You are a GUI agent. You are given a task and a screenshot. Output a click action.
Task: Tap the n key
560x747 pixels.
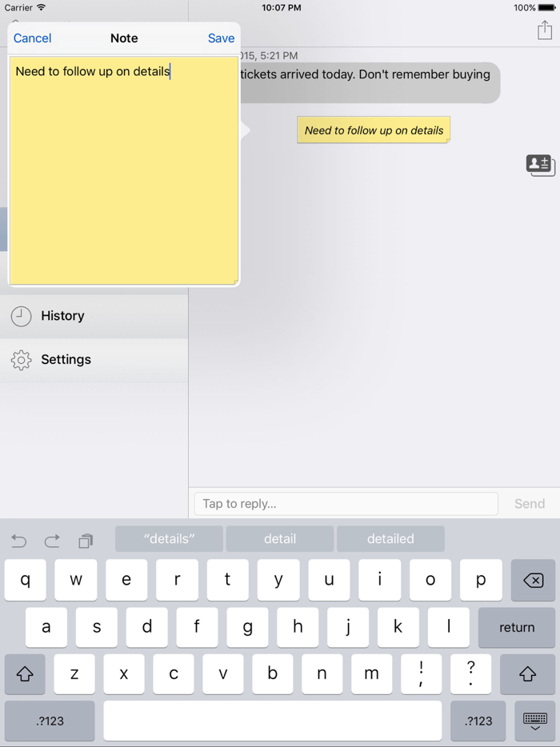click(322, 673)
